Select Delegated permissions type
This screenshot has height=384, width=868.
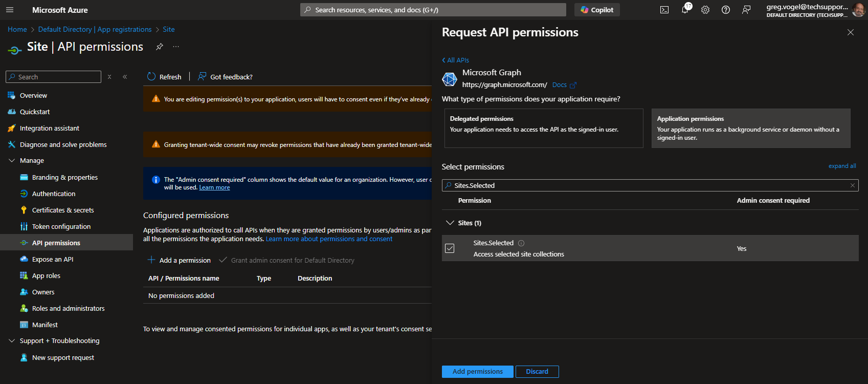pyautogui.click(x=543, y=128)
